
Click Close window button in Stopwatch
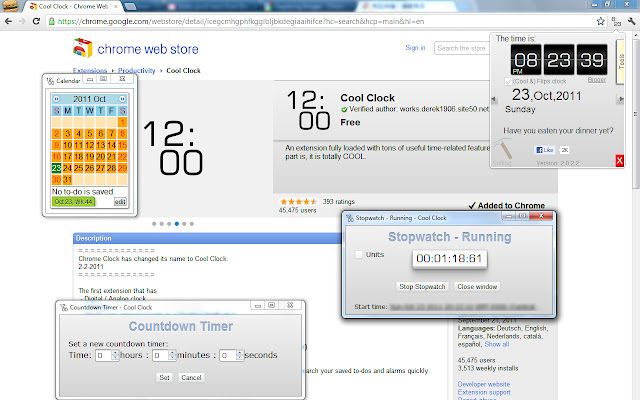coord(477,287)
